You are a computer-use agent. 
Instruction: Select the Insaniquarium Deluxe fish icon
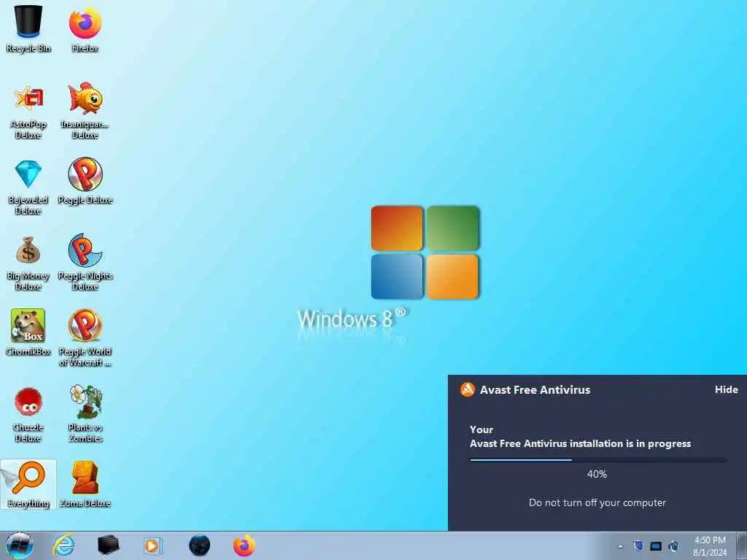coord(85,112)
